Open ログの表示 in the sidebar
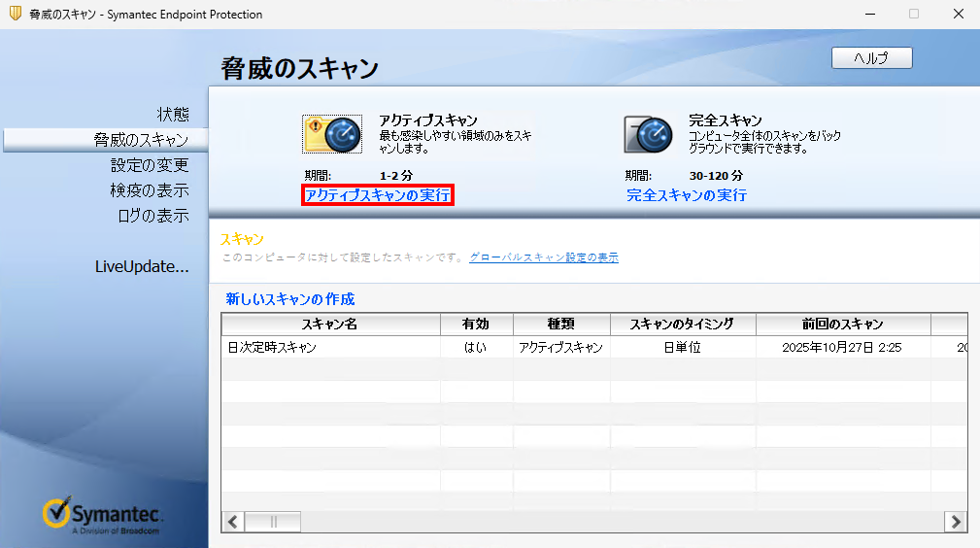The image size is (980, 548). tap(152, 216)
